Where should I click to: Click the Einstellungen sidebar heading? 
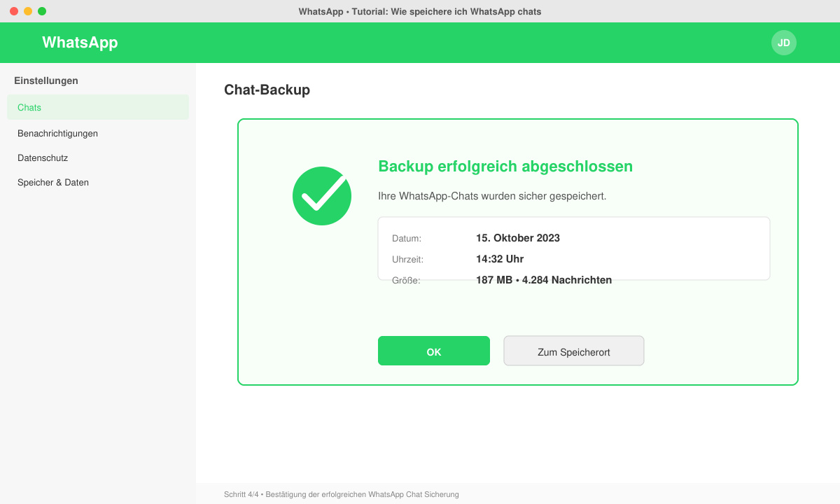pyautogui.click(x=46, y=80)
